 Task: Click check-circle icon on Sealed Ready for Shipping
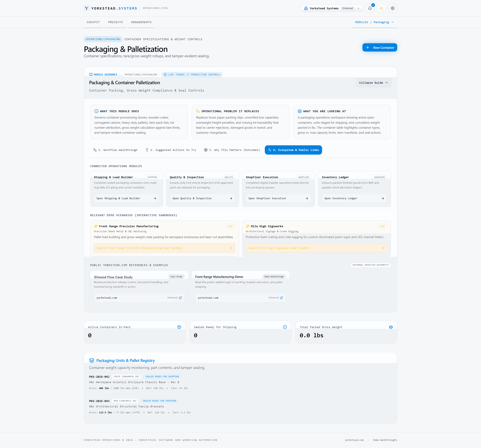285,327
